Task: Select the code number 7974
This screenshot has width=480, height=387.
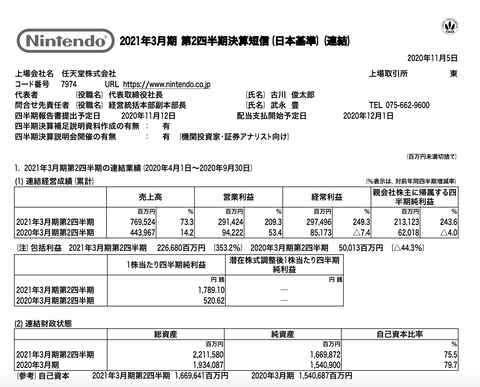Action: click(69, 84)
